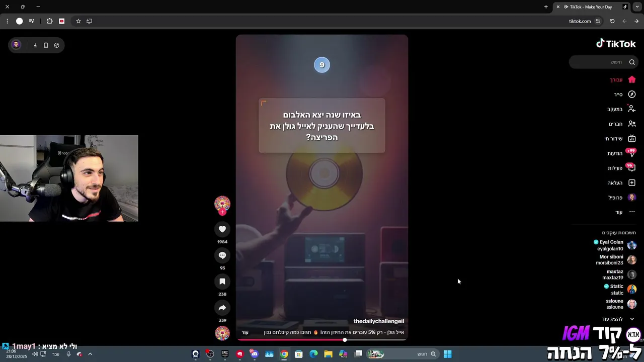Go to the TikTok For You home tab
Image resolution: width=644 pixels, height=362 pixels.
623,79
